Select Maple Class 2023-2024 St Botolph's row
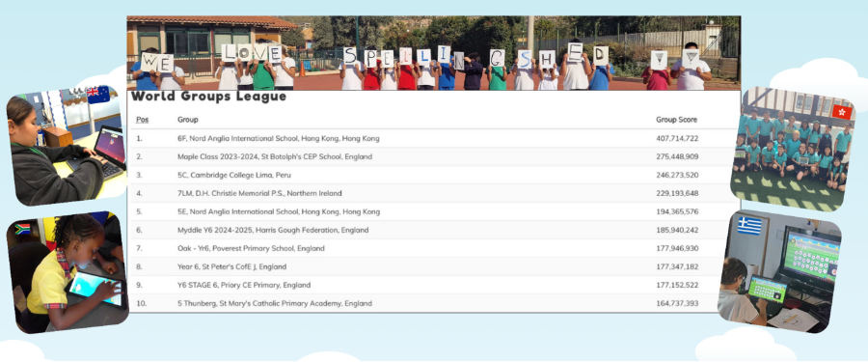 433,157
